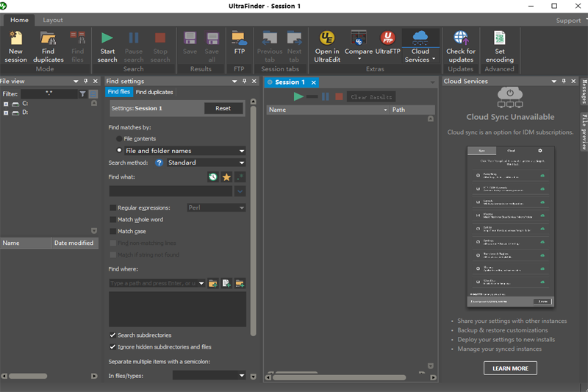Viewport: 588px width, 392px height.
Task: Click the File view Filter field
Action: pos(49,94)
